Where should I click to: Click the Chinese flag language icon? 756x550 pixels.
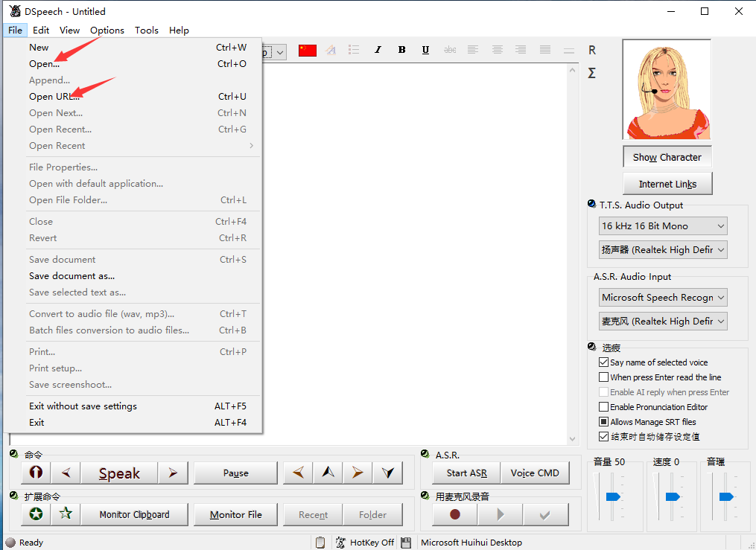click(x=307, y=50)
